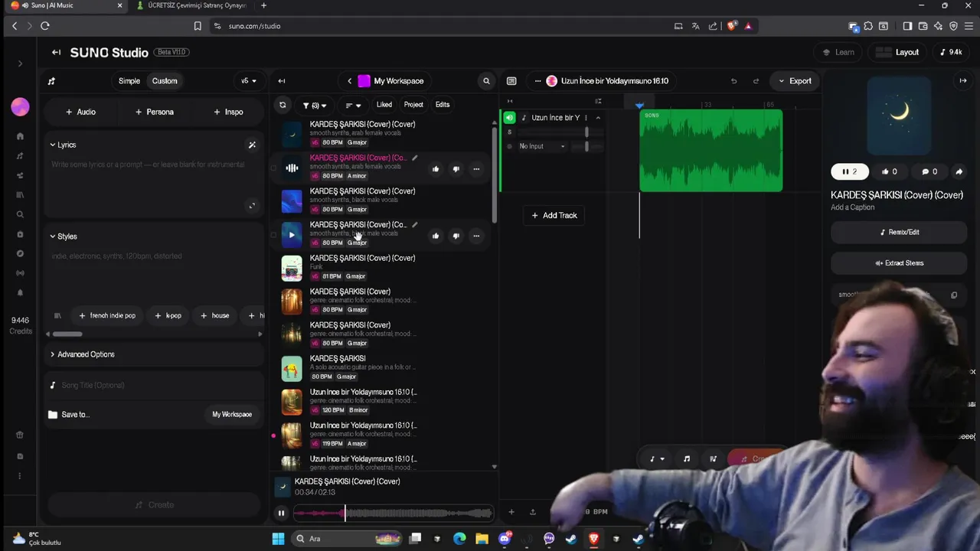Dislike the A minor KARDEŞ ŞARKISI cover
980x551 pixels.
456,168
